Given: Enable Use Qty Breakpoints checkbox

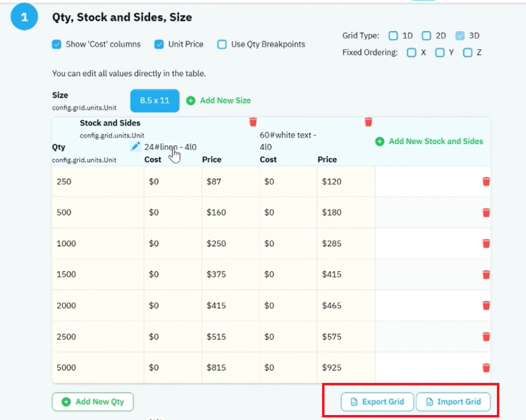Looking at the screenshot, I should tap(222, 44).
